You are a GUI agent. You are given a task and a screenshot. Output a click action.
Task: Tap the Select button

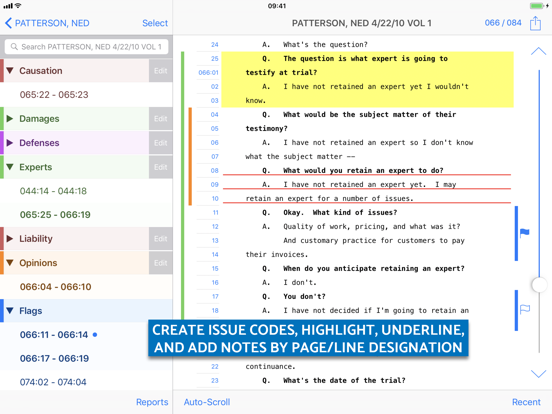coord(155,23)
